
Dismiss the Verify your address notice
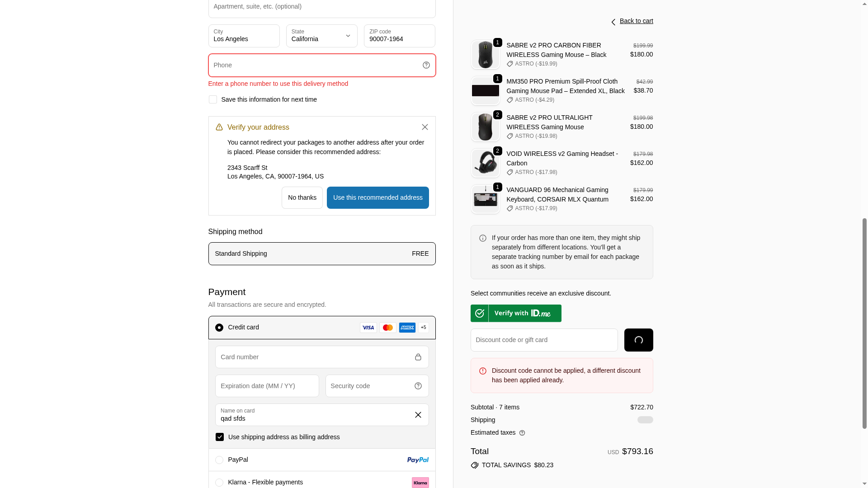(x=425, y=127)
